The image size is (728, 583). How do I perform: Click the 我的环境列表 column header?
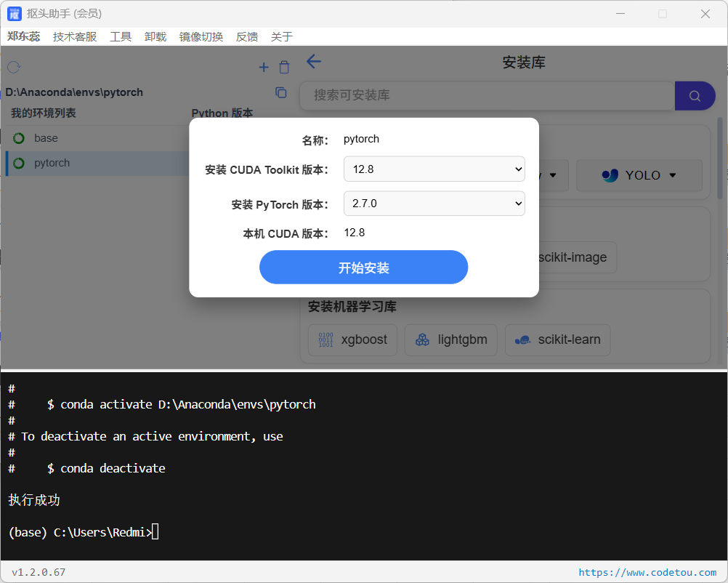44,113
